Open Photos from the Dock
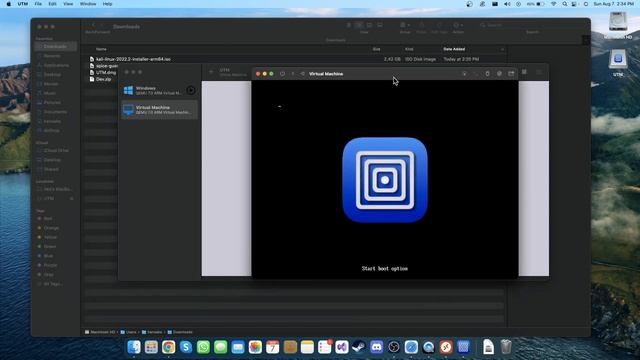This screenshot has height=360, width=640. [255, 347]
